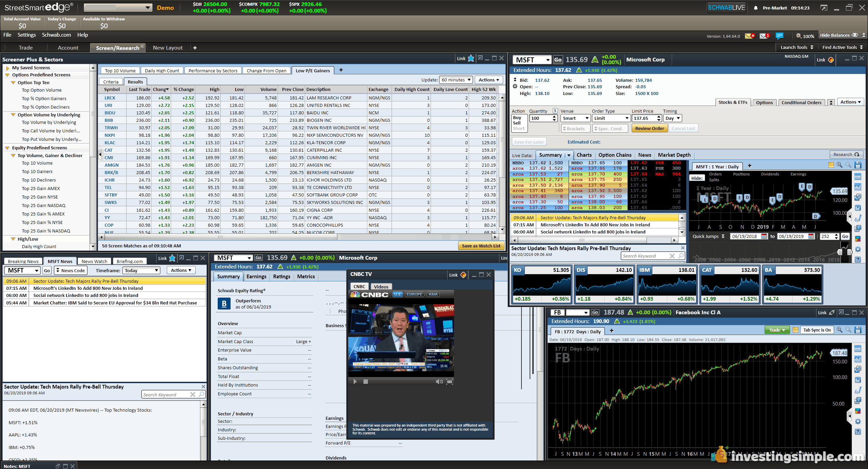Screen dimensions: 868x469
Task: Toggle Hide Balances eye icon
Action: point(855,35)
